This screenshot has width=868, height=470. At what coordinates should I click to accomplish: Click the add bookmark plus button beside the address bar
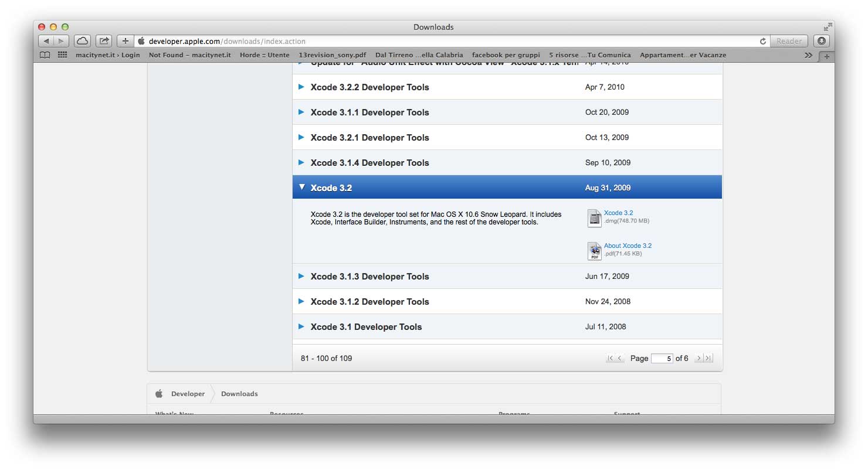(125, 41)
